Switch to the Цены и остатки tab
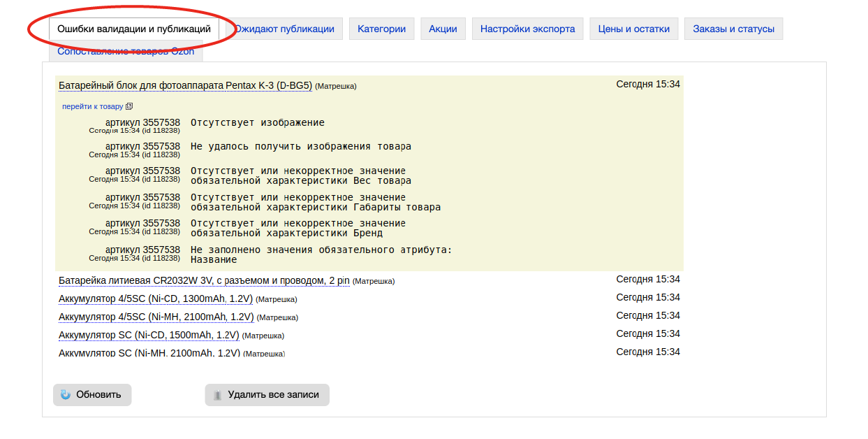868x439 pixels. point(633,29)
